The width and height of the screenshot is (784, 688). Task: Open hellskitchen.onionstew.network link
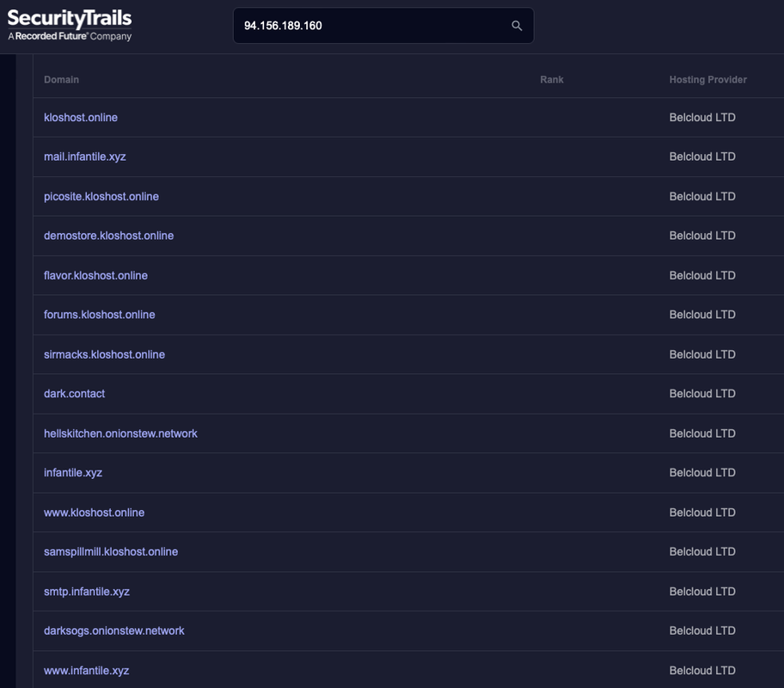tap(120, 433)
